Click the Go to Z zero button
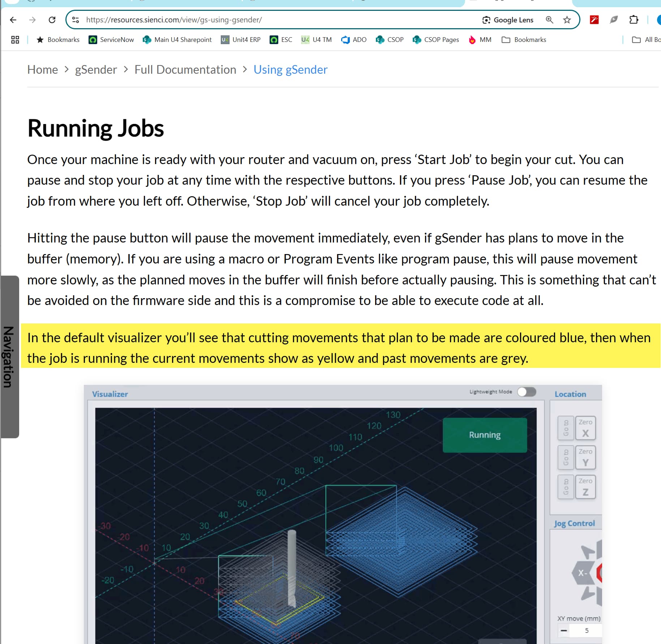Image resolution: width=661 pixels, height=644 pixels. coord(566,487)
